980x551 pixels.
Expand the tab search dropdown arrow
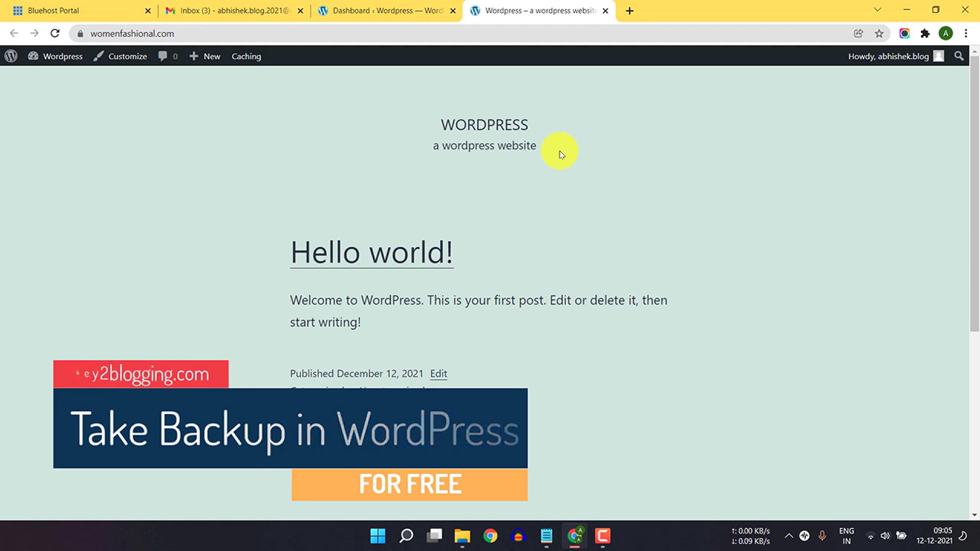point(877,10)
